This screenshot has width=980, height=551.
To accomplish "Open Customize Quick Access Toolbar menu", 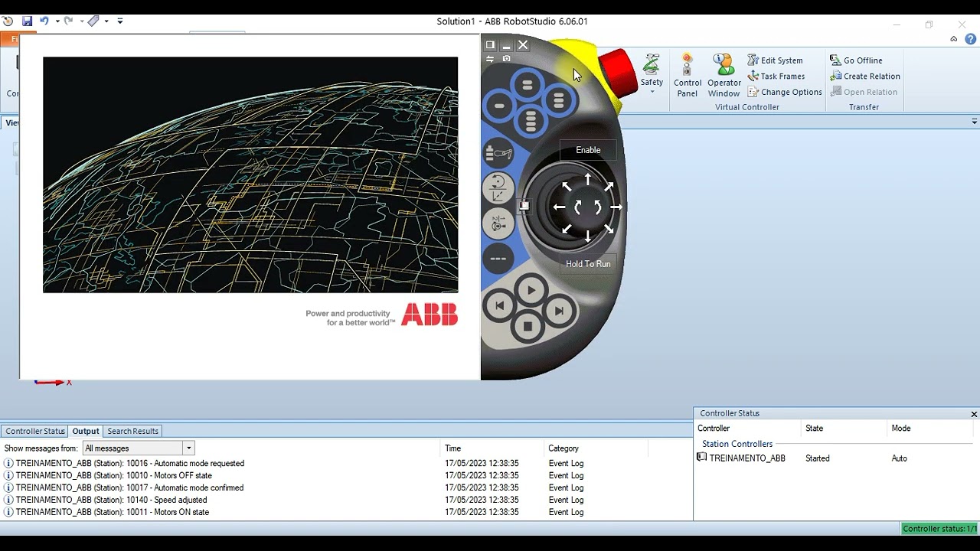I will [120, 21].
